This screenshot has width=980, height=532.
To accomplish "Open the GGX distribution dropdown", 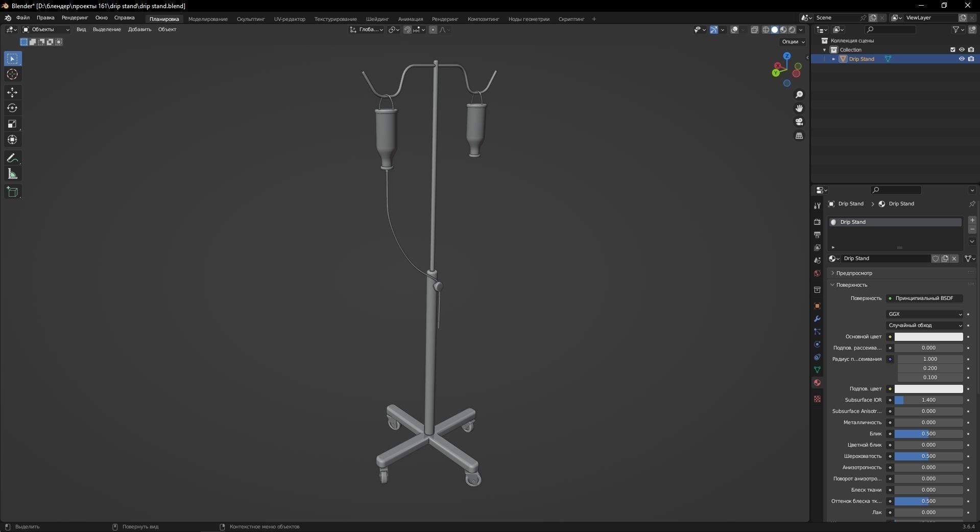I will [925, 314].
